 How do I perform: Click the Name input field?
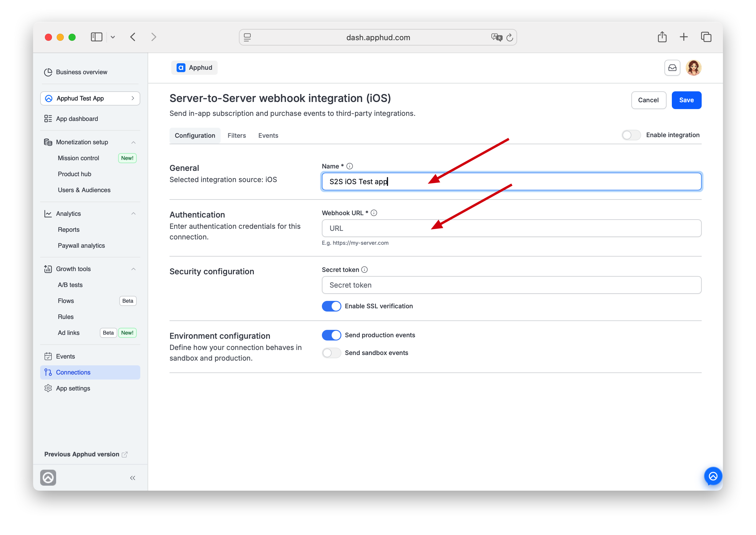click(x=511, y=181)
